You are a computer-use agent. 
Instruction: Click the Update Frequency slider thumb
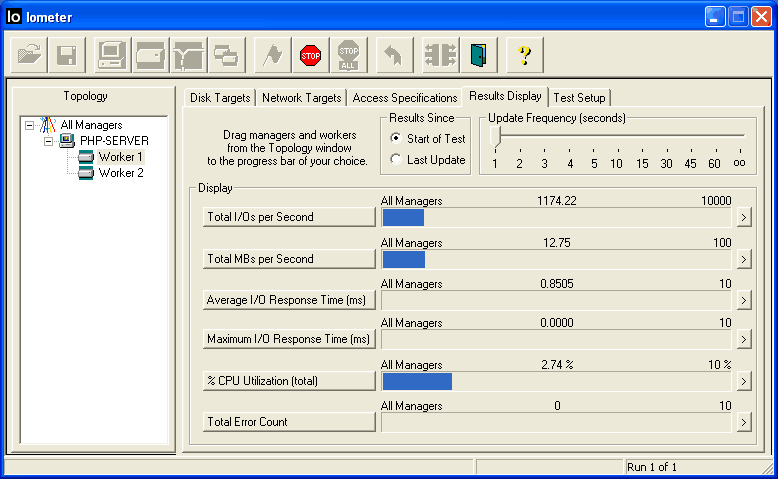click(496, 137)
